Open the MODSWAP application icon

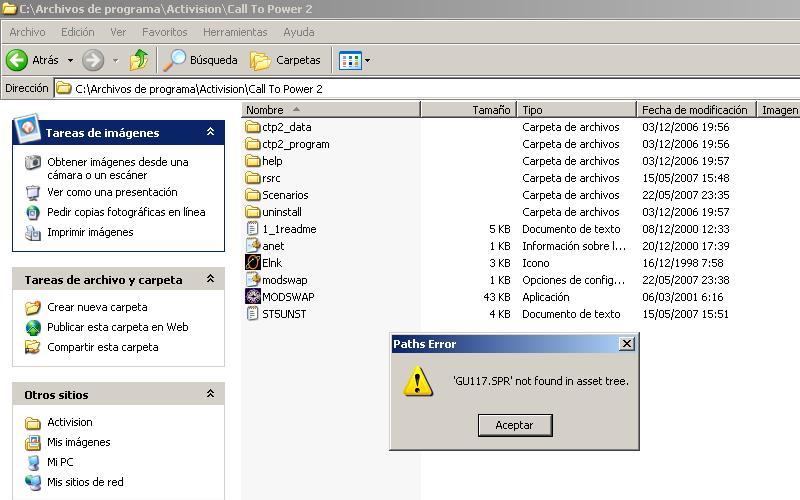point(253,297)
